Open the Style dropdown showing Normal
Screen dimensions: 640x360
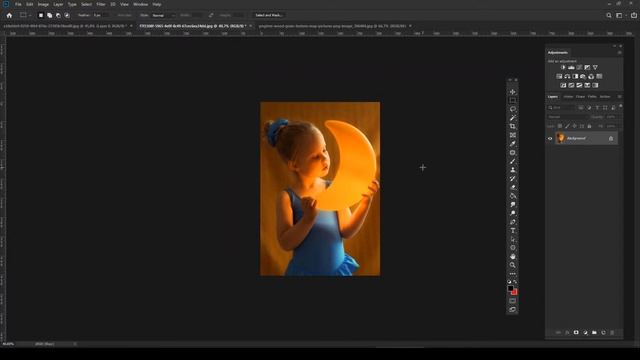point(164,15)
